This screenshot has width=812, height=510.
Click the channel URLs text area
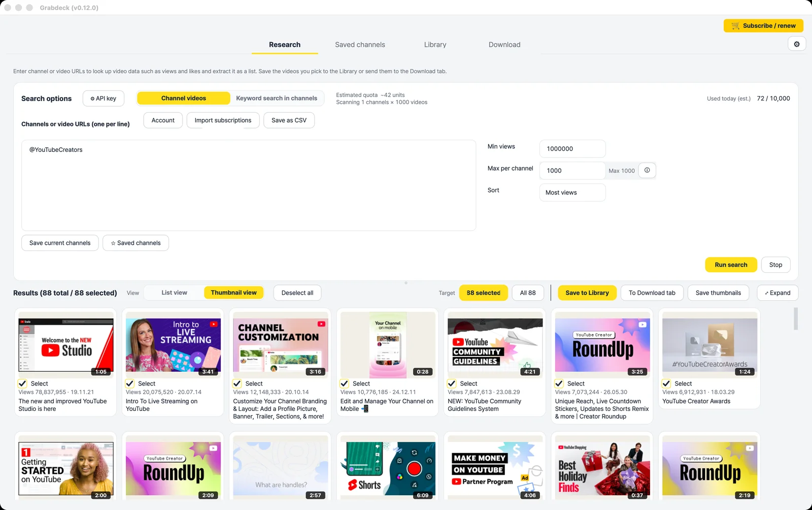249,185
